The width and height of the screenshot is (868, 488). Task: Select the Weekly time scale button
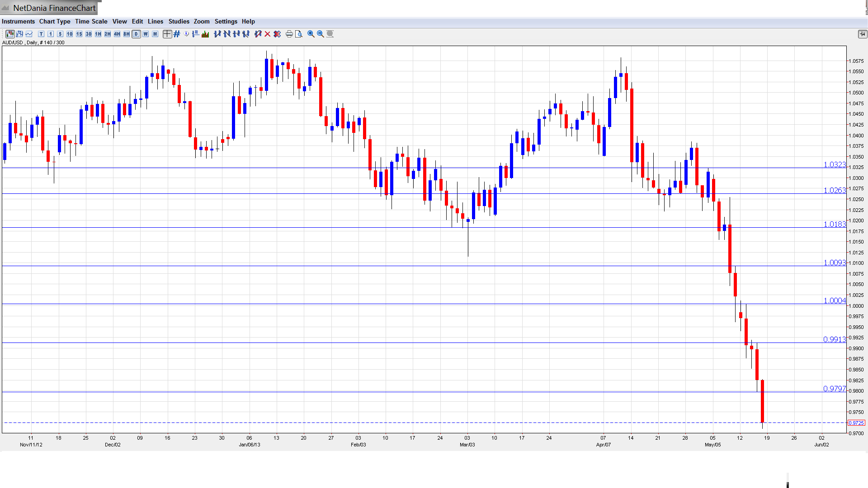146,34
